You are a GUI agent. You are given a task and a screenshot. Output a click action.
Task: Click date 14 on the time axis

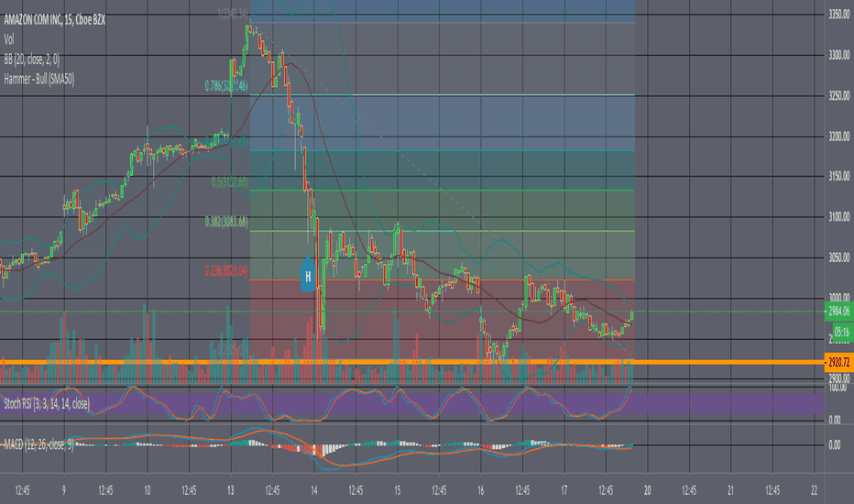coord(314,491)
